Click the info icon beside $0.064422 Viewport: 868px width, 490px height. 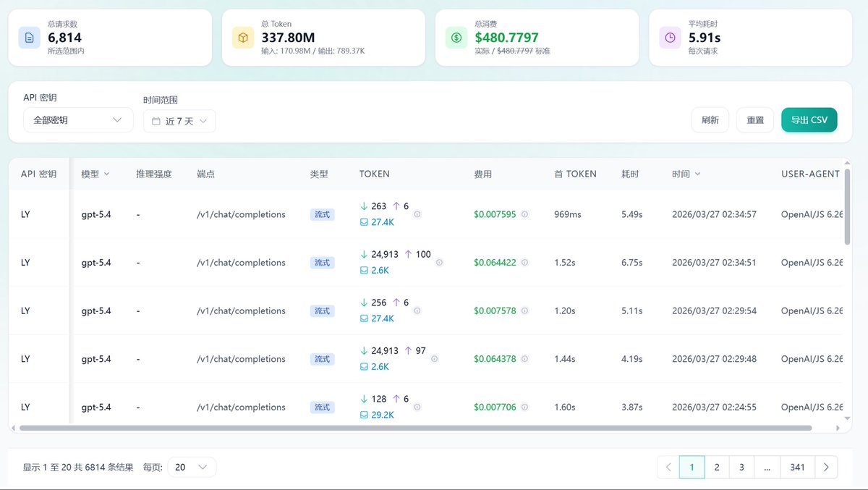point(524,263)
